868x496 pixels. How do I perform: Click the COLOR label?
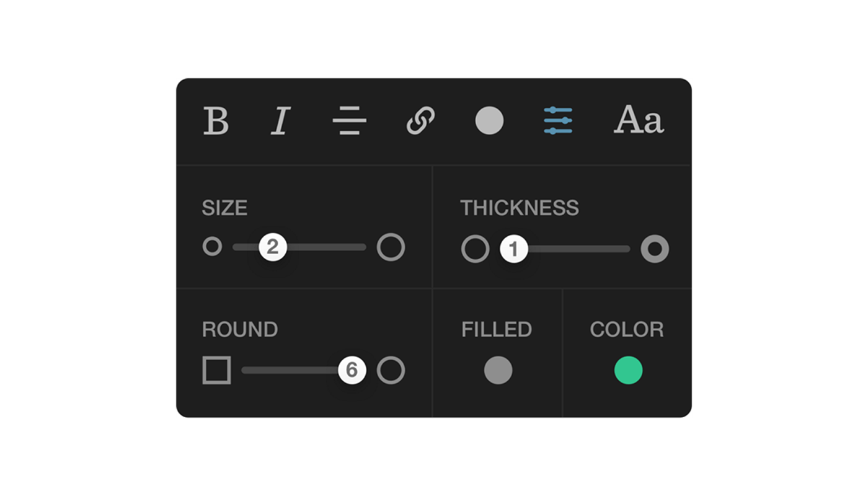pyautogui.click(x=627, y=329)
